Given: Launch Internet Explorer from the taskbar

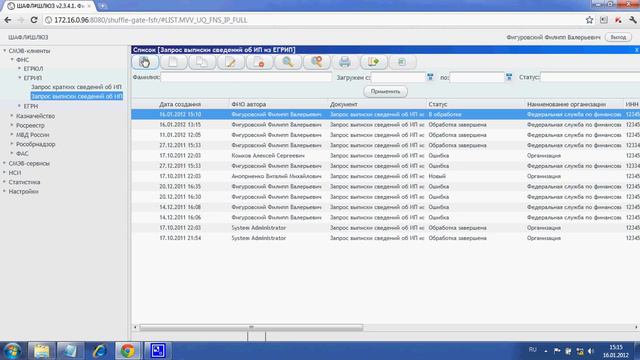Looking at the screenshot, I should [x=99, y=351].
